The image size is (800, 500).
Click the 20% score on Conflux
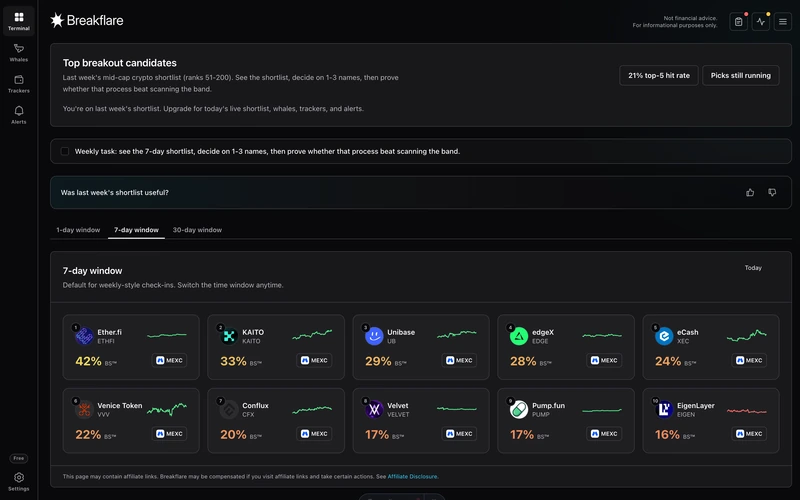coord(233,435)
